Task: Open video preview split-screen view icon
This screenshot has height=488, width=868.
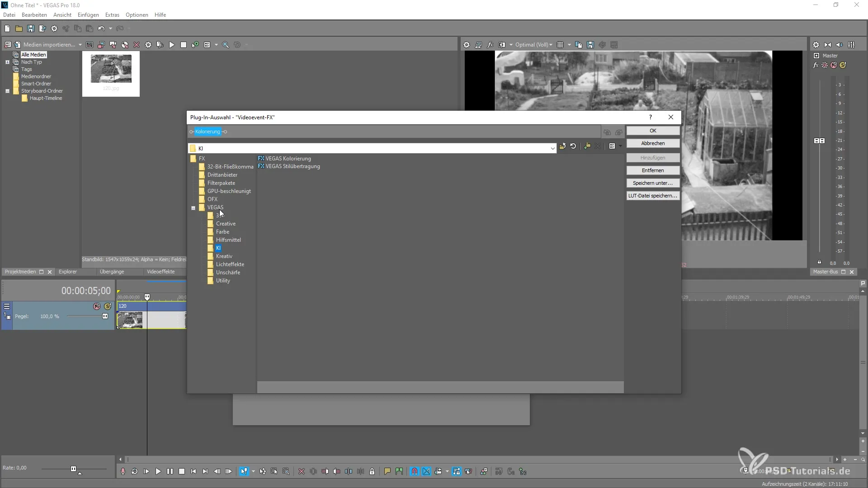Action: point(502,45)
